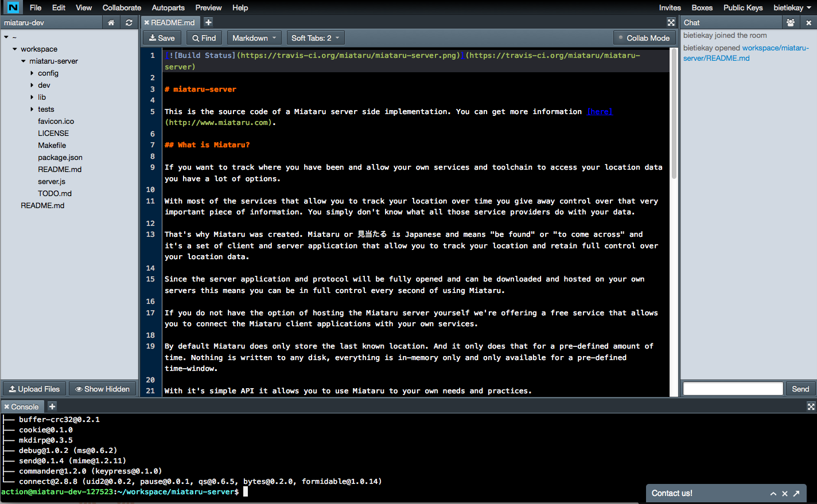The width and height of the screenshot is (817, 504).
Task: Open Public Keys in top bar
Action: tap(743, 7)
